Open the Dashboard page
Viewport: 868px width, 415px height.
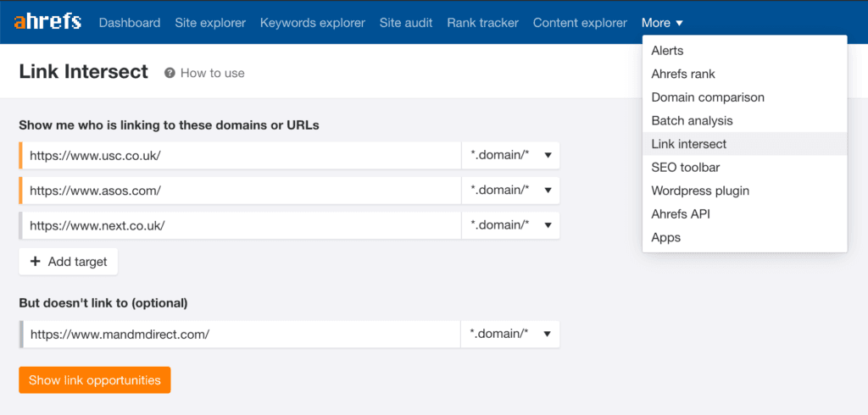130,23
